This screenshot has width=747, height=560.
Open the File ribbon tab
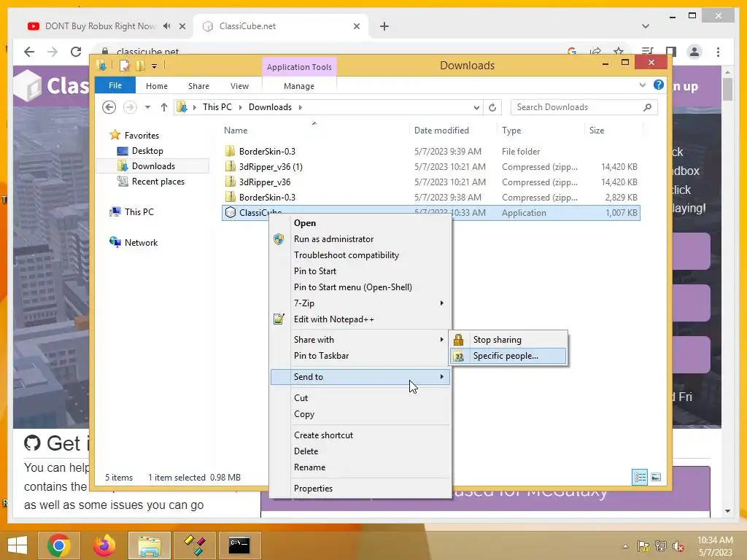(115, 85)
